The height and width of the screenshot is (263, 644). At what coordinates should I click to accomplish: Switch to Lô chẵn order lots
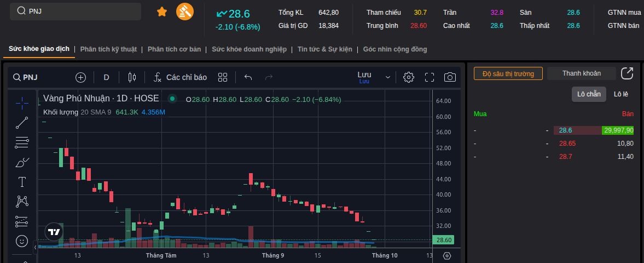(x=589, y=94)
